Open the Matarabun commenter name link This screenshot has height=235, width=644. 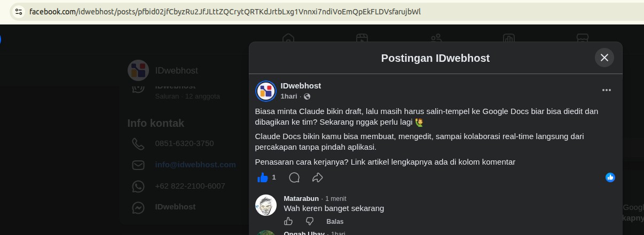coord(301,198)
